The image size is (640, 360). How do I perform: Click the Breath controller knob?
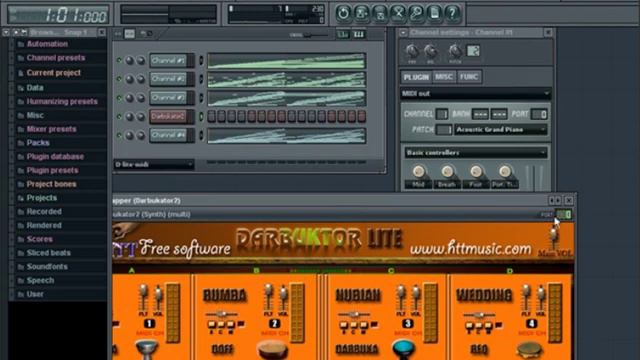[x=447, y=171]
